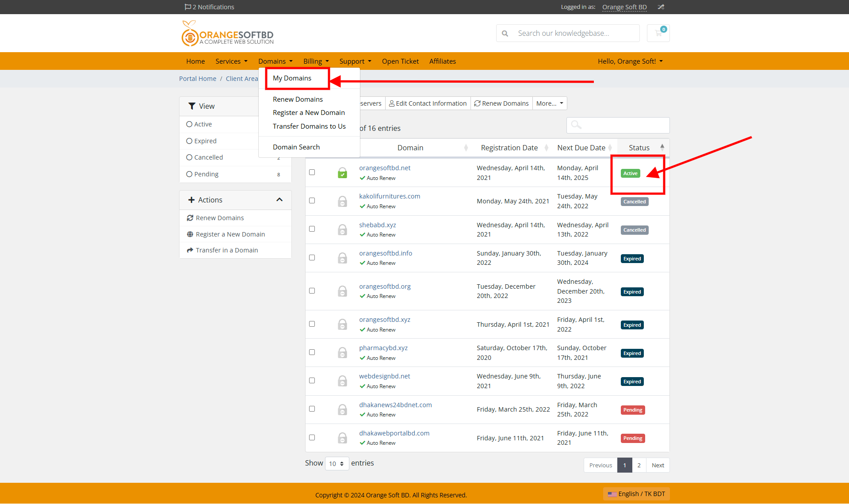Screen dimensions: 849x504
Task: Check the checkbox for kakolifurnitures.com
Action: coord(312,200)
